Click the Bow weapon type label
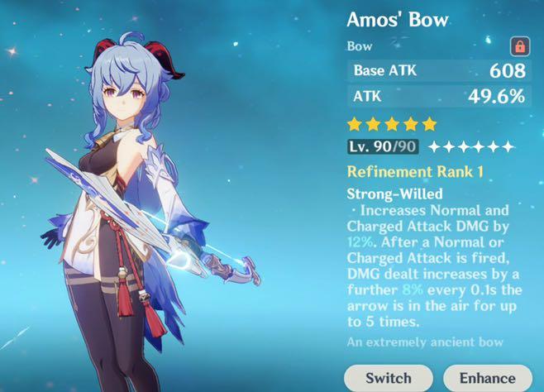 (360, 46)
